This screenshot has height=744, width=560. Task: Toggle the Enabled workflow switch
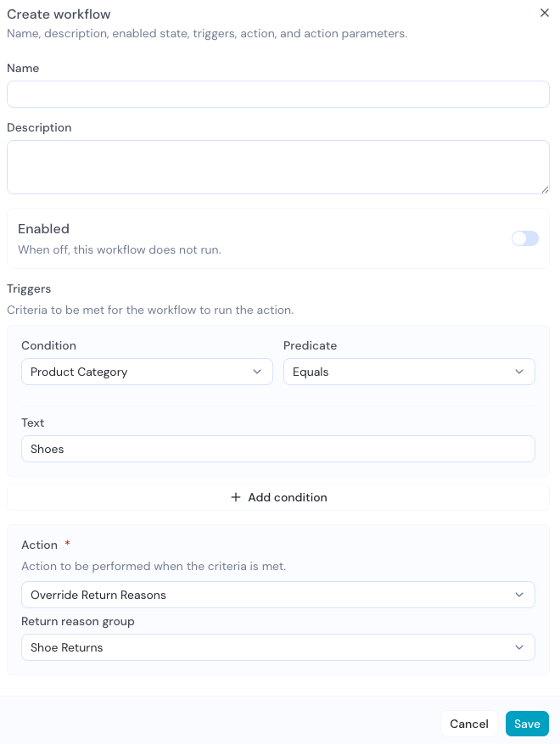tap(525, 238)
